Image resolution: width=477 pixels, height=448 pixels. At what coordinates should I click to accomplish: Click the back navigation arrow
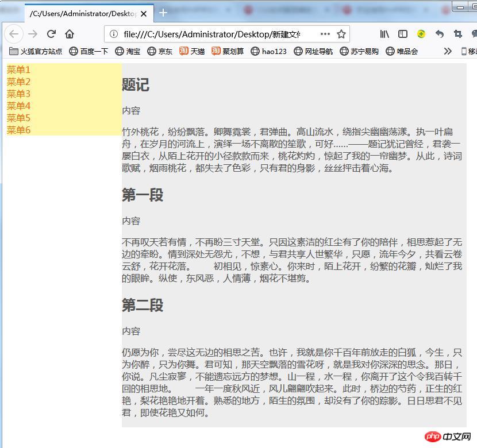[13, 34]
